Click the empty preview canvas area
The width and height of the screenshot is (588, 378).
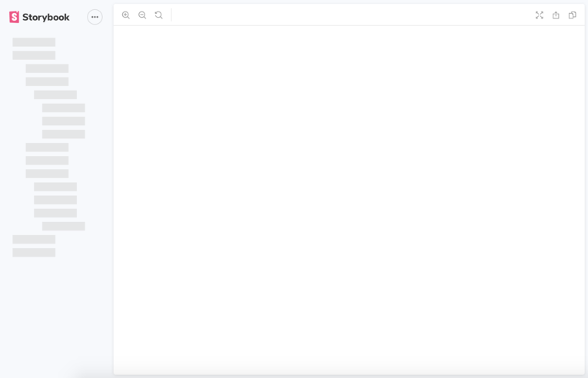point(349,200)
